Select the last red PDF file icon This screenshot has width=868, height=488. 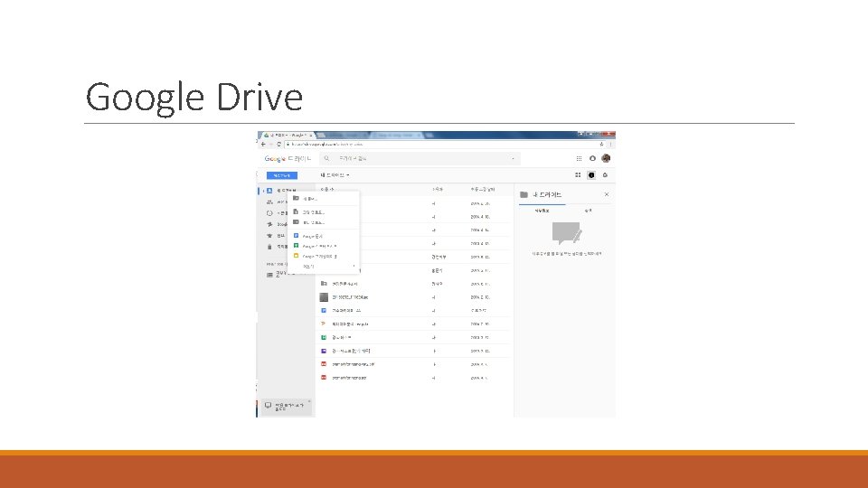click(x=324, y=378)
